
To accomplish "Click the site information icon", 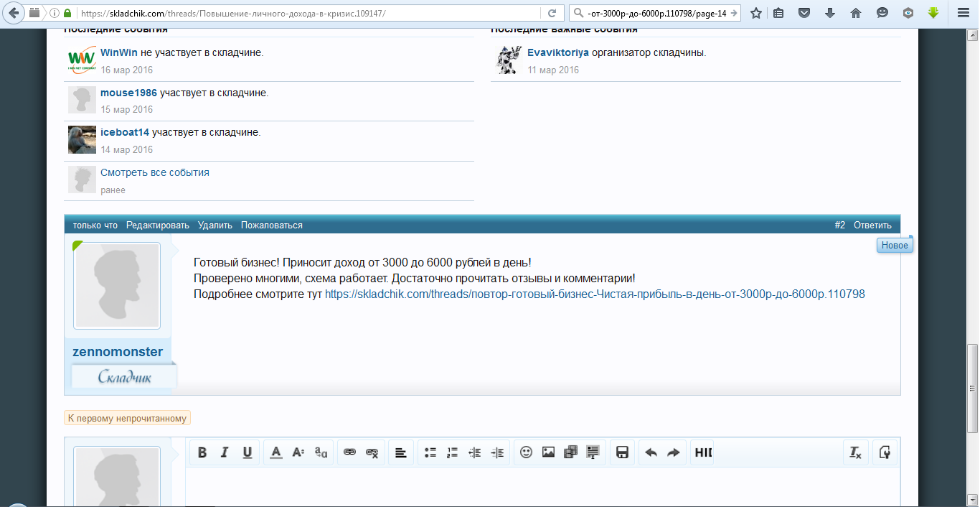I will pyautogui.click(x=55, y=13).
